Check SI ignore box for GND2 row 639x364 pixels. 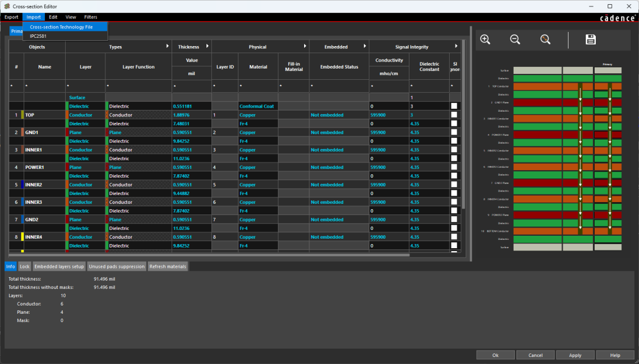pyautogui.click(x=454, y=220)
